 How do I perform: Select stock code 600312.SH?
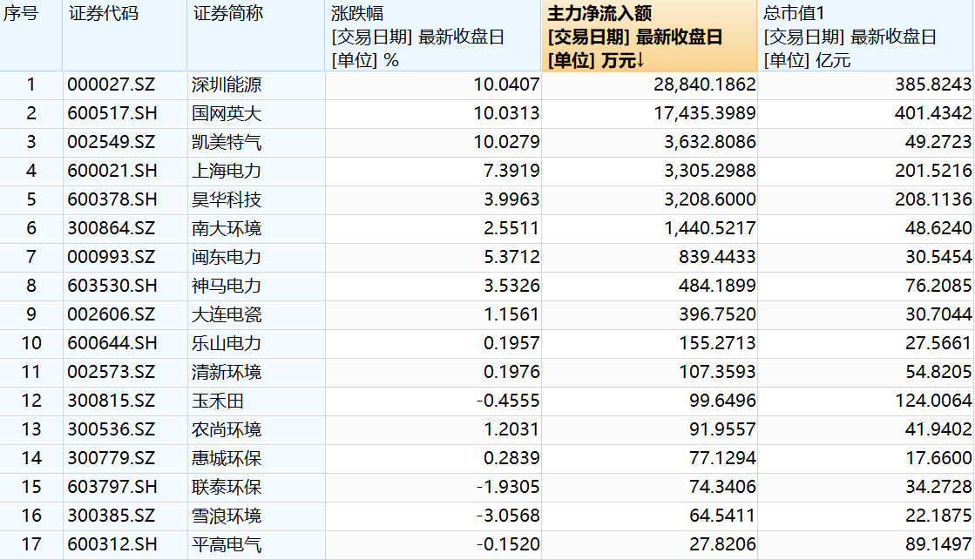click(x=112, y=544)
